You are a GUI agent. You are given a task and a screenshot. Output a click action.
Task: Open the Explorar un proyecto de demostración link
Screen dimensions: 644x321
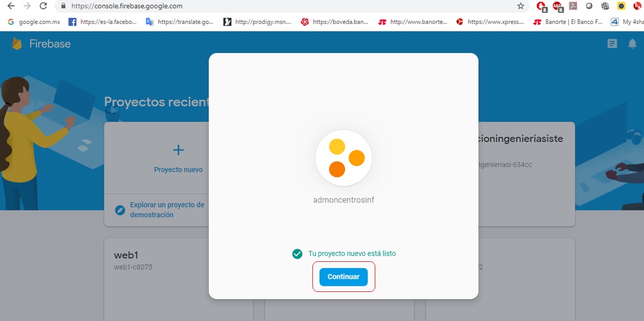click(167, 210)
